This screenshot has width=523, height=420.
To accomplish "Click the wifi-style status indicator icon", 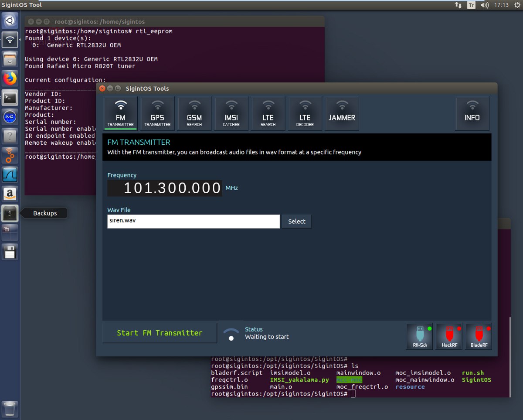I will coord(231,335).
